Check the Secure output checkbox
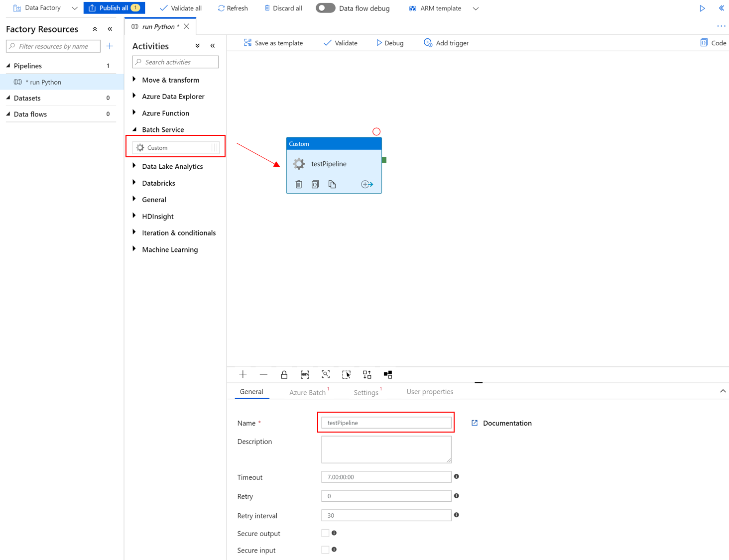Image resolution: width=729 pixels, height=560 pixels. (324, 533)
